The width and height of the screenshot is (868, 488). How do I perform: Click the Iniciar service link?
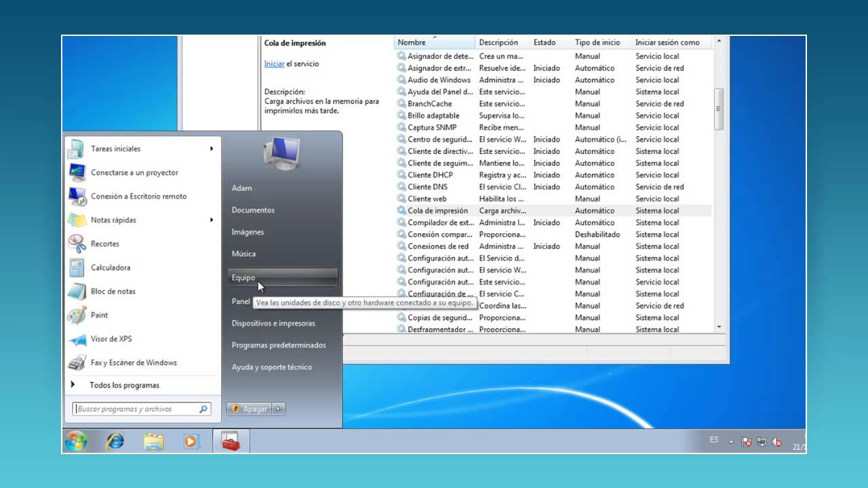pyautogui.click(x=274, y=64)
